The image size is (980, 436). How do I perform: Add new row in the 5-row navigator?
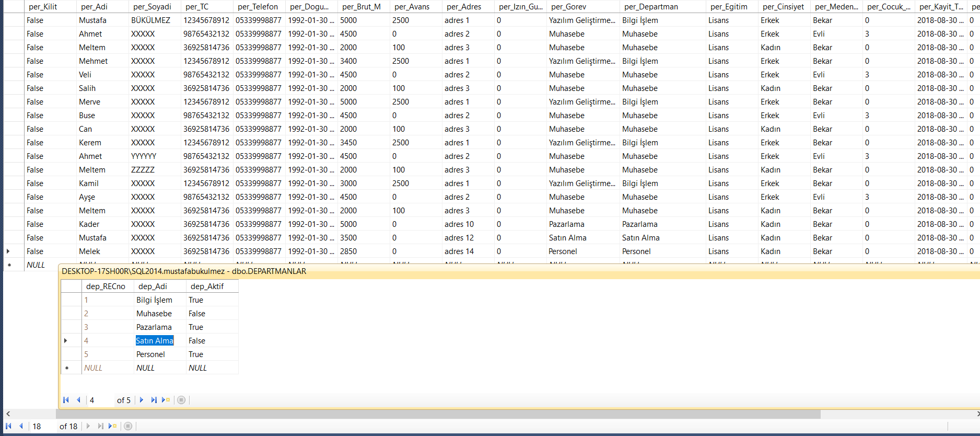point(166,400)
